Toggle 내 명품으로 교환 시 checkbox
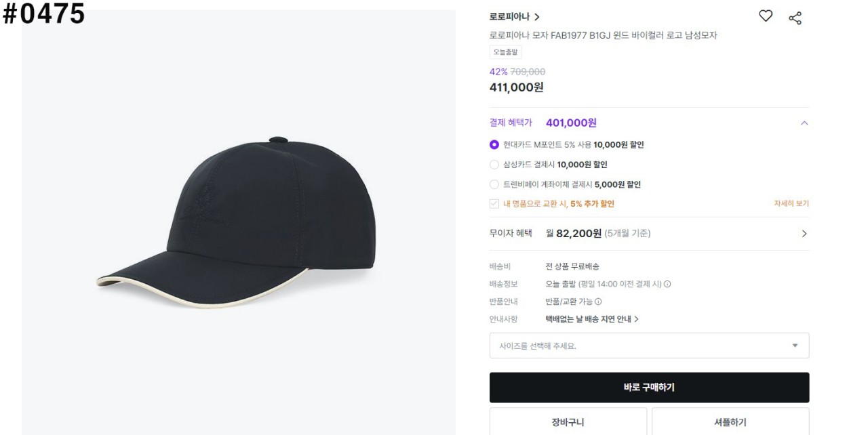 coord(494,204)
